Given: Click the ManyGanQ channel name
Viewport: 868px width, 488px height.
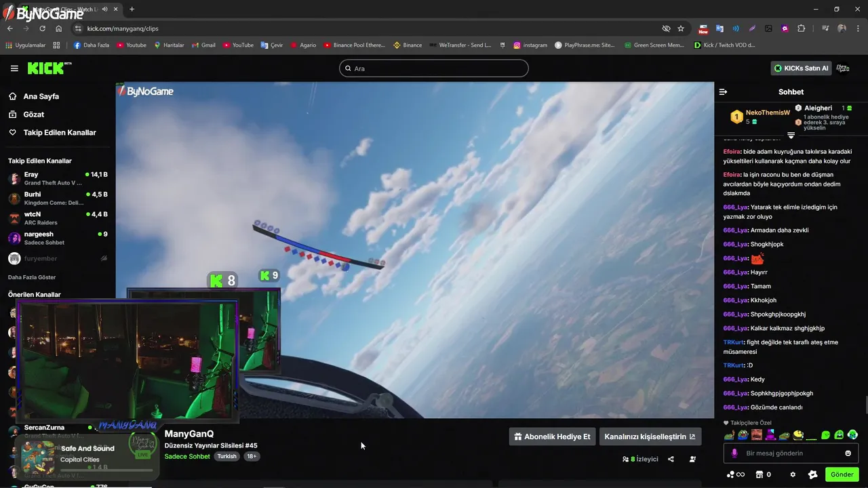Looking at the screenshot, I should coord(189,434).
